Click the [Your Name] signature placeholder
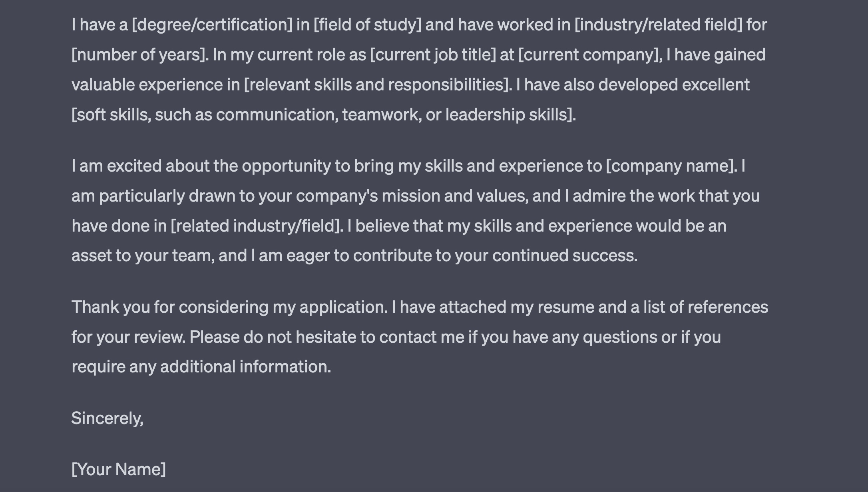Image resolution: width=868 pixels, height=492 pixels. (119, 469)
